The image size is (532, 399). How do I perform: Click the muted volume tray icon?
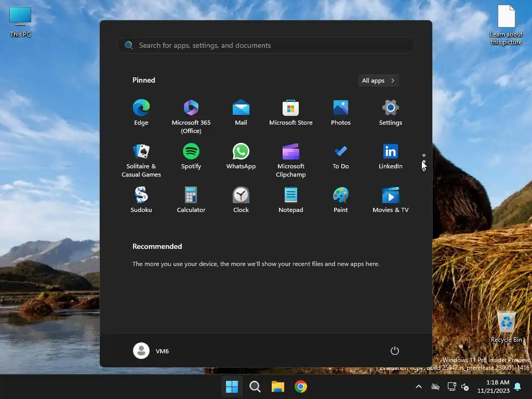click(465, 387)
